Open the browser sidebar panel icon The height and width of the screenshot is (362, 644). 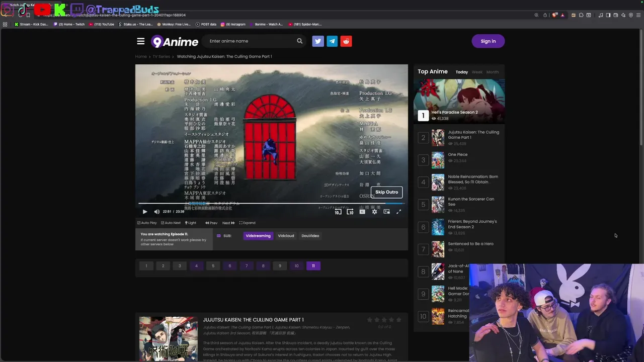pos(608,15)
